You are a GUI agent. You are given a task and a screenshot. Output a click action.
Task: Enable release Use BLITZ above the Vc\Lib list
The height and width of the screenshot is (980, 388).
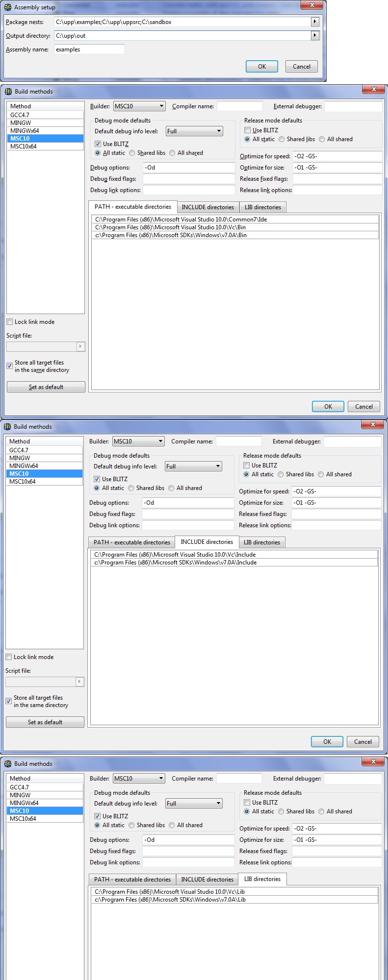(247, 803)
